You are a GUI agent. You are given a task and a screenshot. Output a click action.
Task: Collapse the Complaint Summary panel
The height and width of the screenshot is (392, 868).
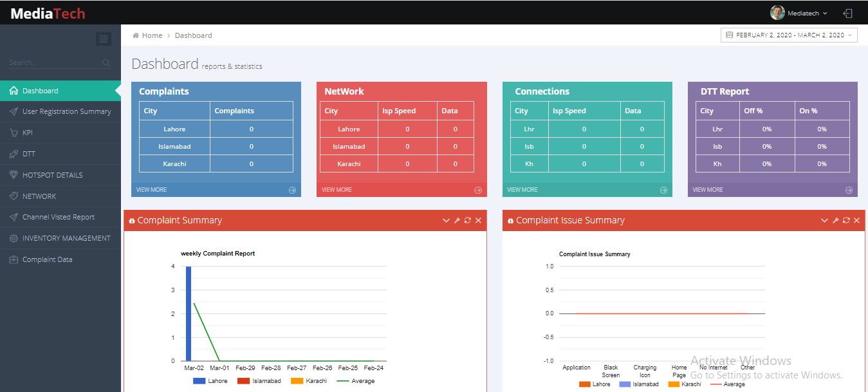[446, 221]
